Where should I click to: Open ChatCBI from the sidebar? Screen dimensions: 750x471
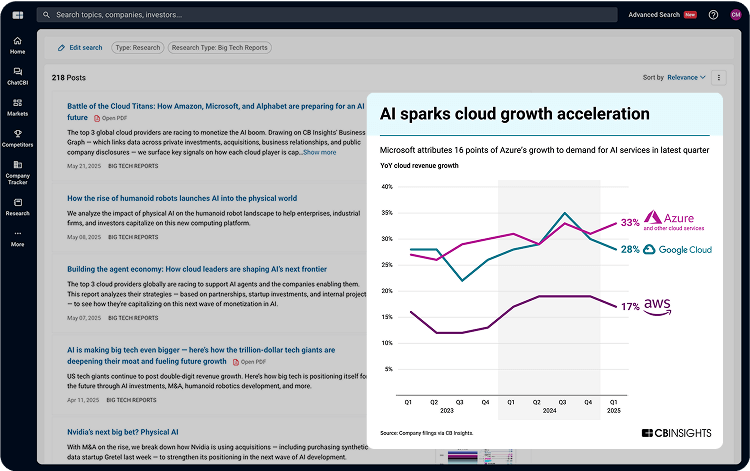(x=17, y=75)
